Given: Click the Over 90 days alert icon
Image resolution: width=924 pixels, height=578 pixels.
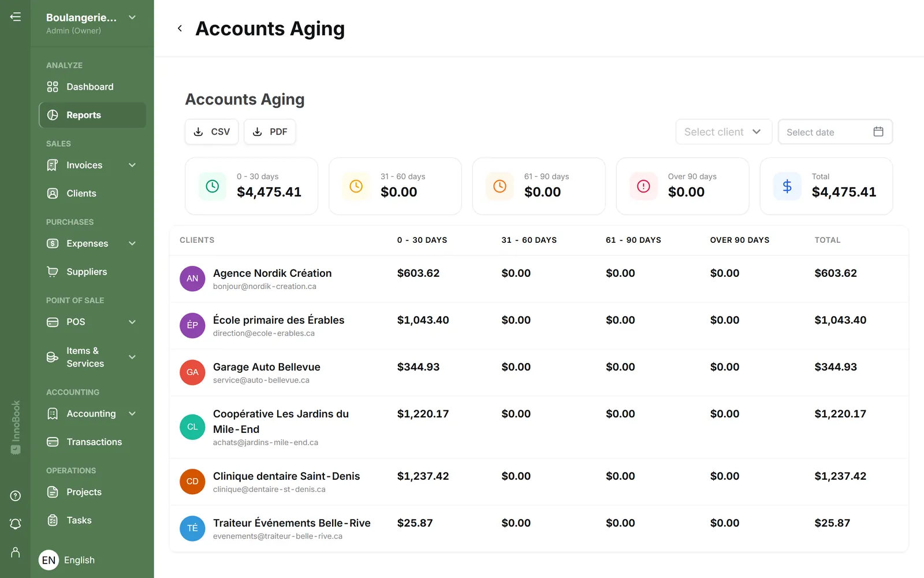Looking at the screenshot, I should tap(643, 186).
